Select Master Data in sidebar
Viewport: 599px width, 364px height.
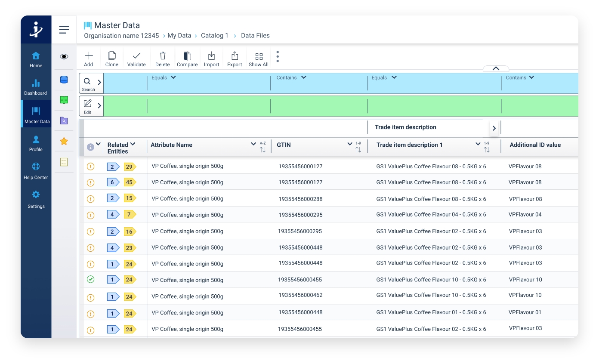(37, 115)
